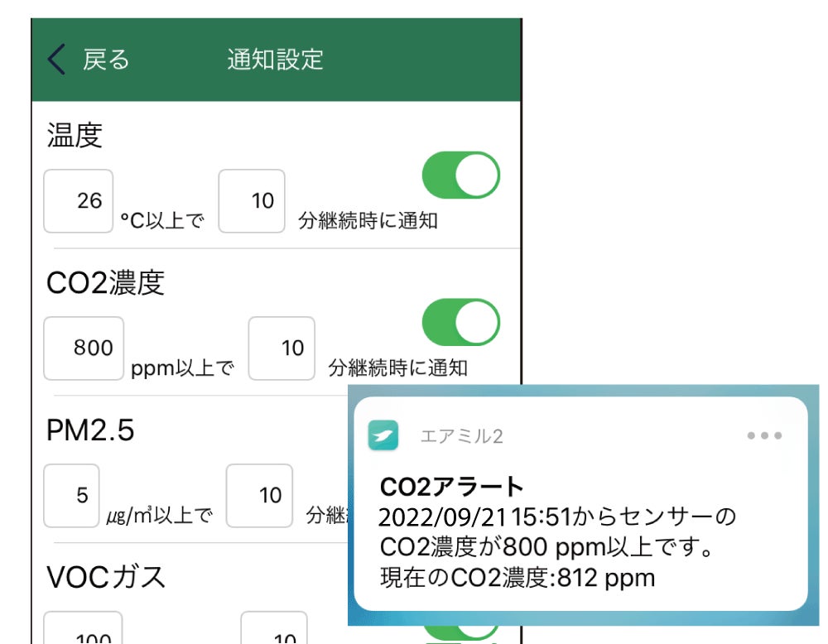Edit the temperature duration field showing 10
The width and height of the screenshot is (828, 644).
pyautogui.click(x=252, y=201)
